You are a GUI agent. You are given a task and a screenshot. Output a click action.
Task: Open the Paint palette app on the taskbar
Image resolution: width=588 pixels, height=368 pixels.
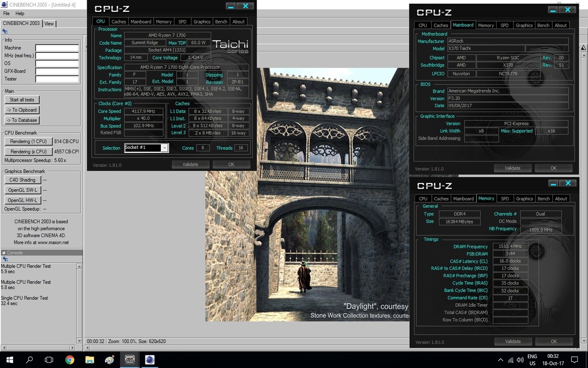[x=110, y=360]
